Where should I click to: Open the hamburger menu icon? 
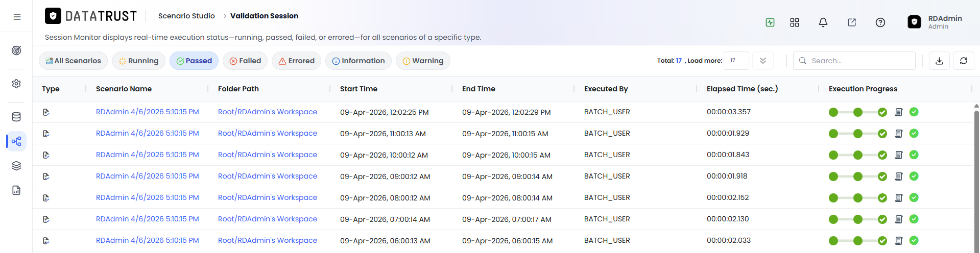17,17
